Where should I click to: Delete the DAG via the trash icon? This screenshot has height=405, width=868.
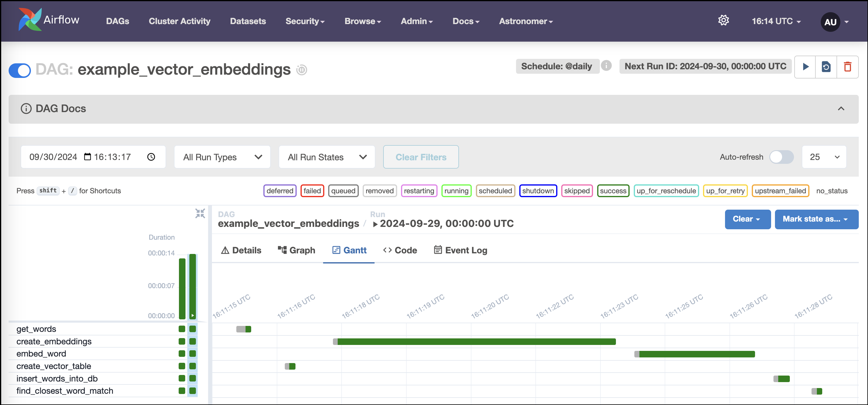click(x=848, y=67)
